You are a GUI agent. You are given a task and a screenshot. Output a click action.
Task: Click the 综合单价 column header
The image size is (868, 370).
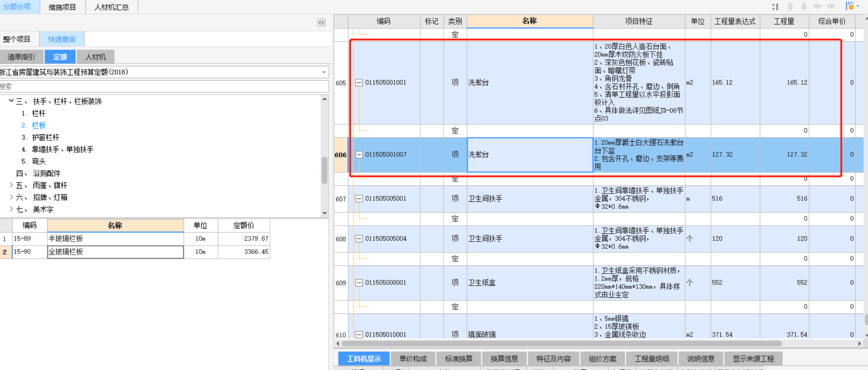[x=832, y=21]
